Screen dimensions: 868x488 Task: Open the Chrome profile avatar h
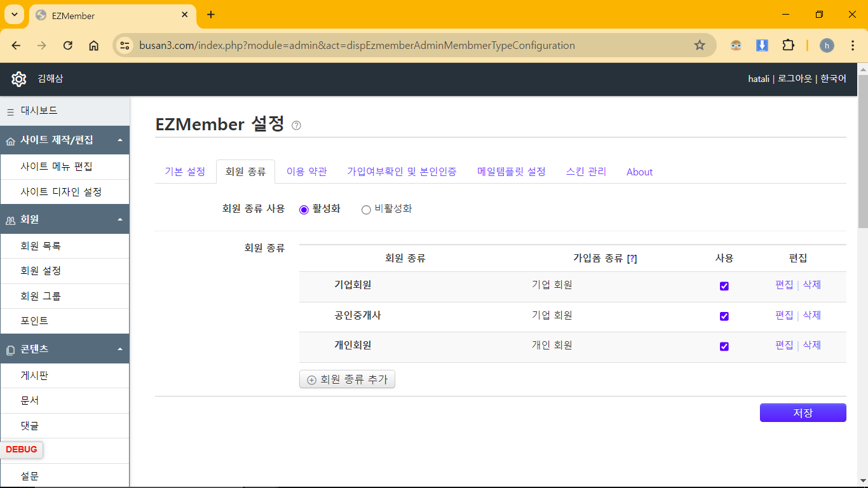827,45
